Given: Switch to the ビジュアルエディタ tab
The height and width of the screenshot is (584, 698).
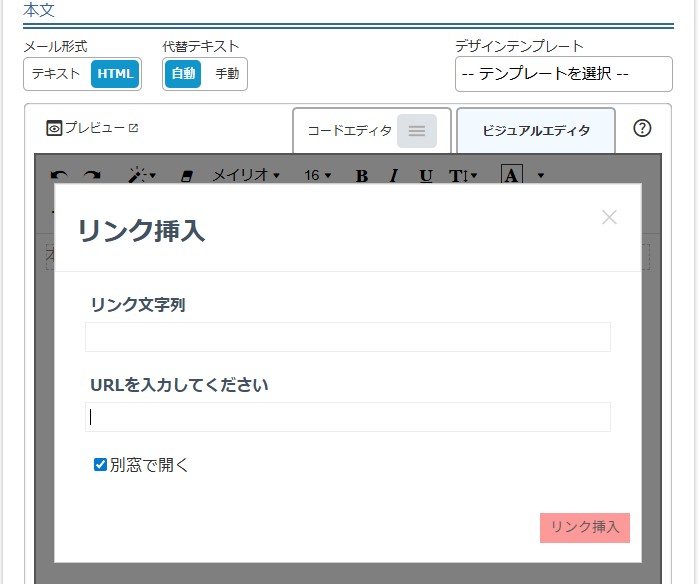Looking at the screenshot, I should point(535,131).
